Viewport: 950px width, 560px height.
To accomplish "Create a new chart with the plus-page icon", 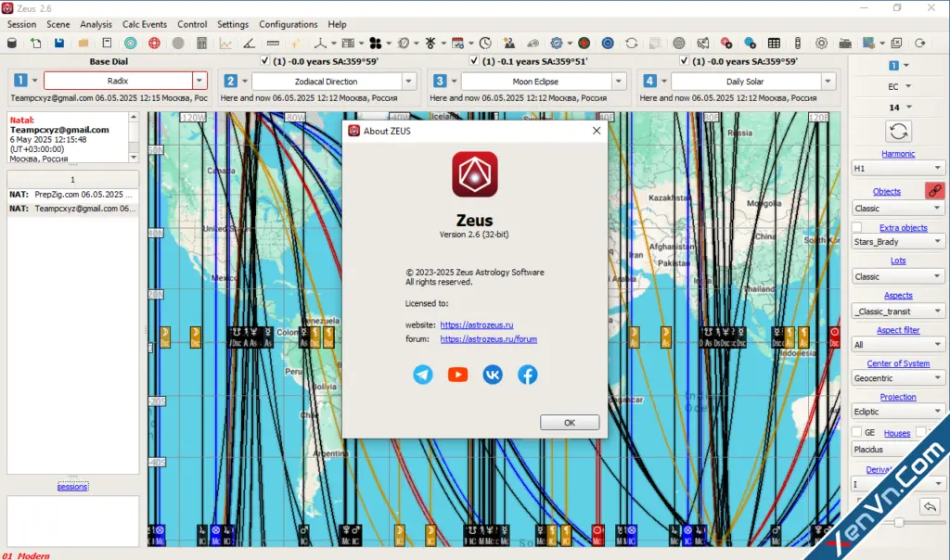I will point(36,43).
